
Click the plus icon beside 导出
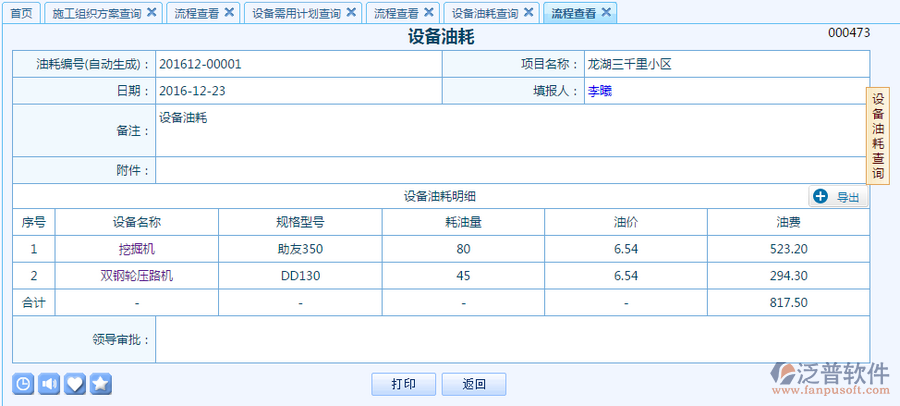(821, 197)
